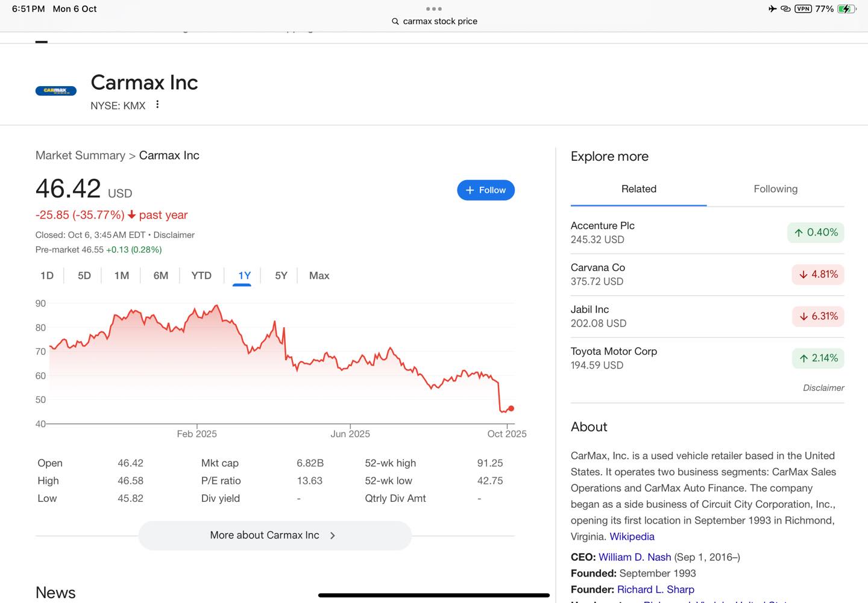Tap the VPN status indicator

[803, 9]
